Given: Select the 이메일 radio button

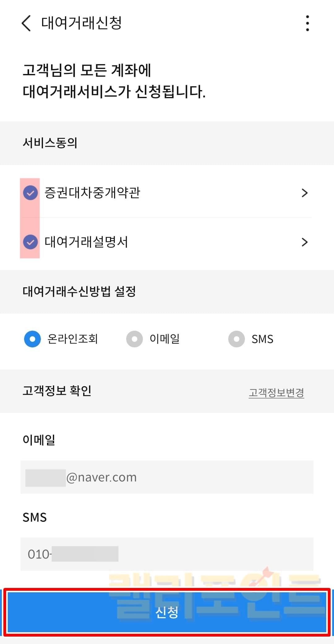Looking at the screenshot, I should pyautogui.click(x=135, y=339).
